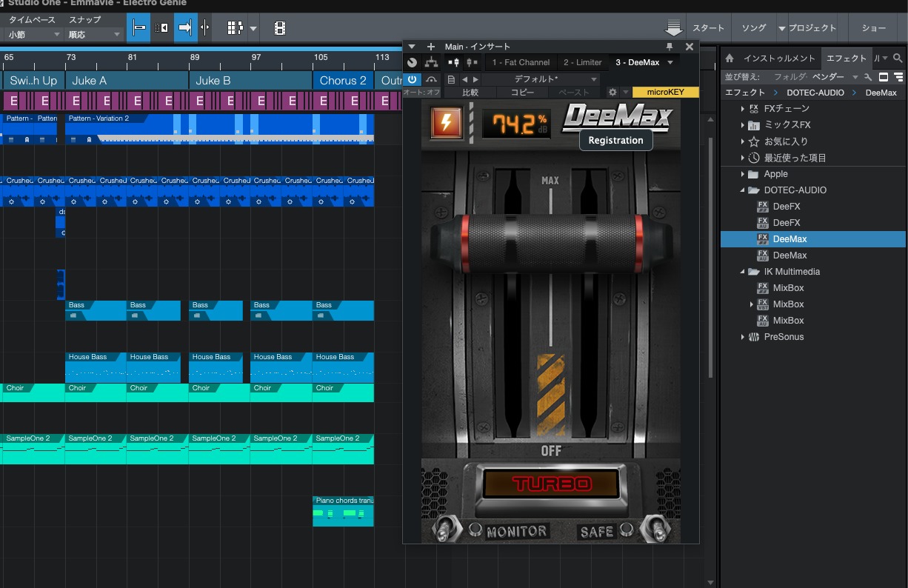Open the ショー page
The width and height of the screenshot is (908, 588).
pos(874,28)
